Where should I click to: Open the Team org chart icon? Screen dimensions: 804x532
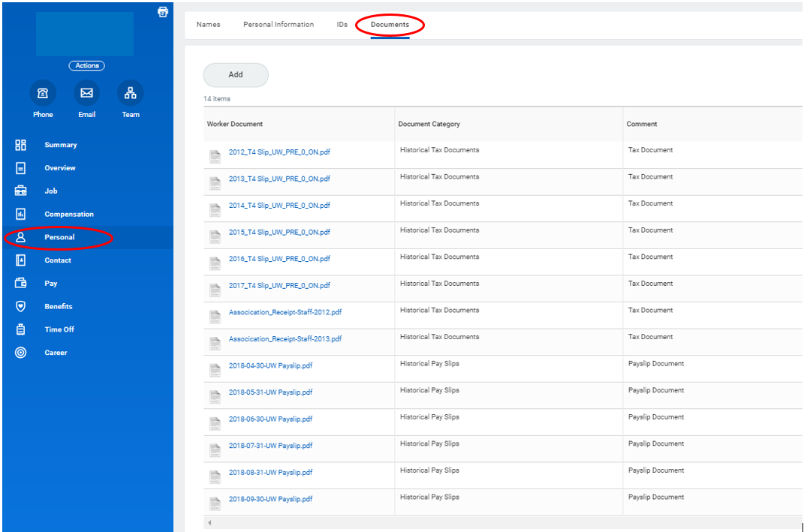[131, 93]
